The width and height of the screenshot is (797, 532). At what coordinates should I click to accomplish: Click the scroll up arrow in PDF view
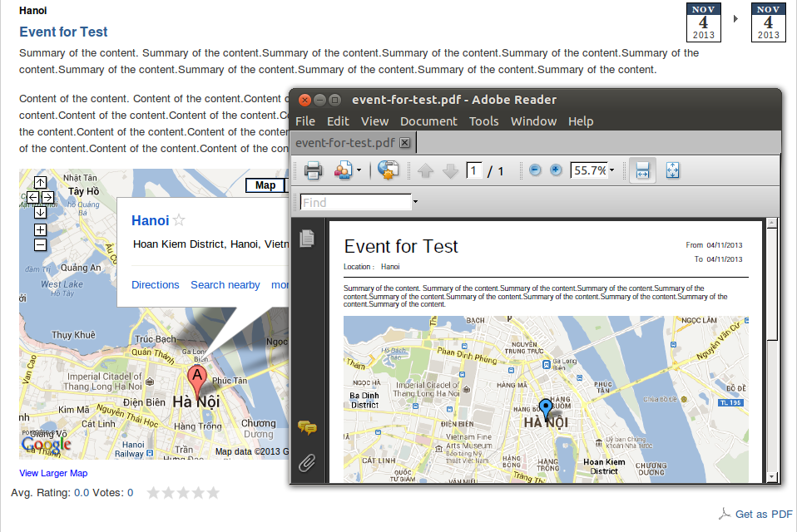(772, 222)
